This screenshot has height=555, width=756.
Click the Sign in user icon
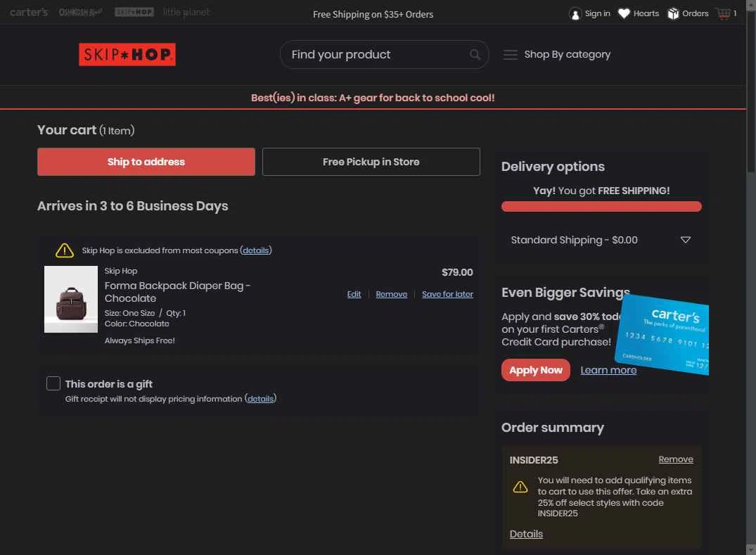[575, 14]
